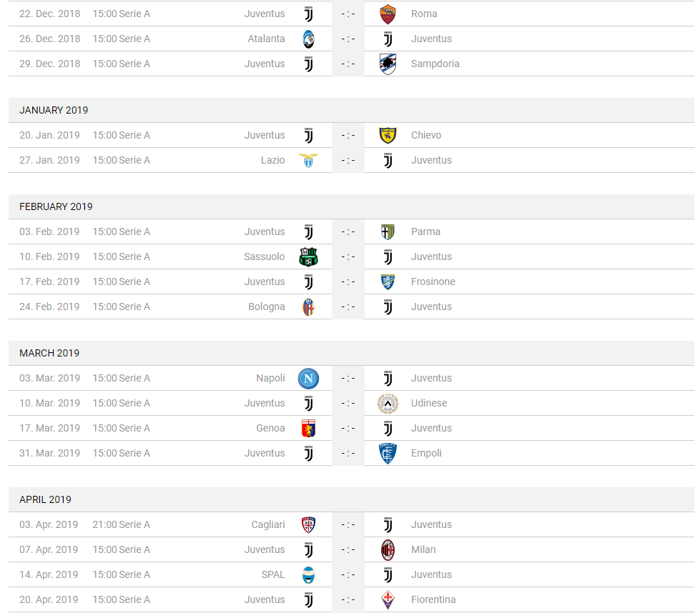Open the Genoa team link
Viewport: 700px width, 613px height.
(270, 428)
